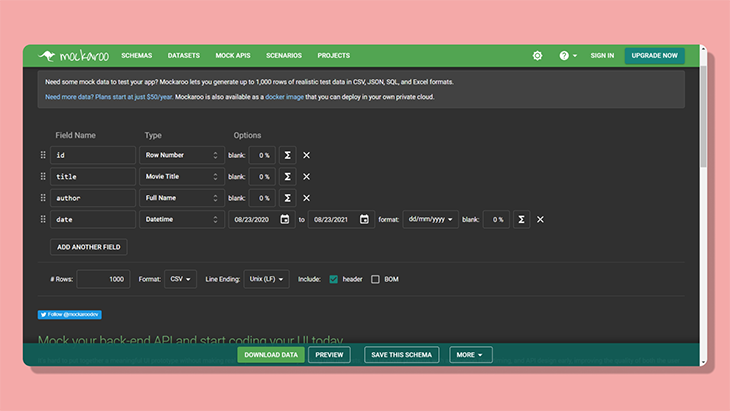
Task: Click the sigma formula icon for id field
Action: pyautogui.click(x=287, y=155)
